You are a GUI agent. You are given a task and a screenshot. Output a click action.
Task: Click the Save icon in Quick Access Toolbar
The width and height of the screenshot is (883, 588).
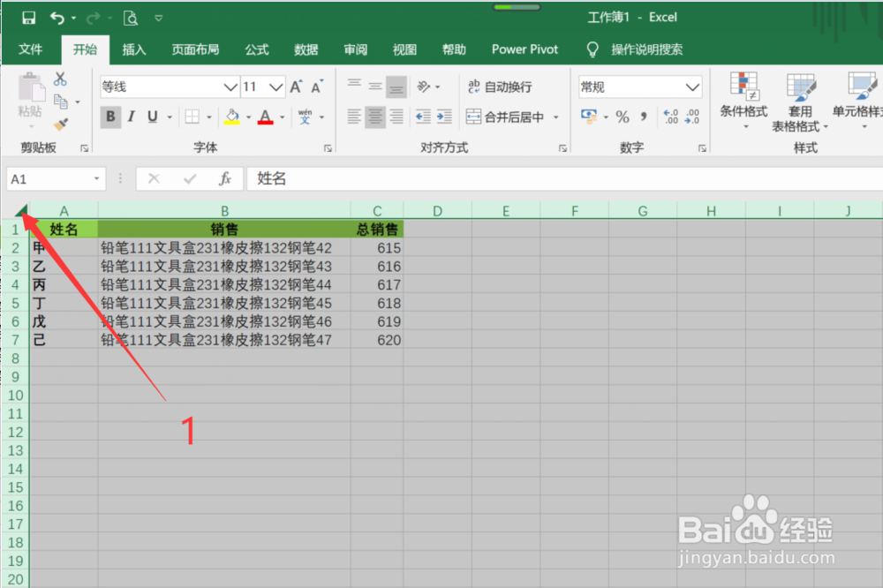pyautogui.click(x=28, y=16)
